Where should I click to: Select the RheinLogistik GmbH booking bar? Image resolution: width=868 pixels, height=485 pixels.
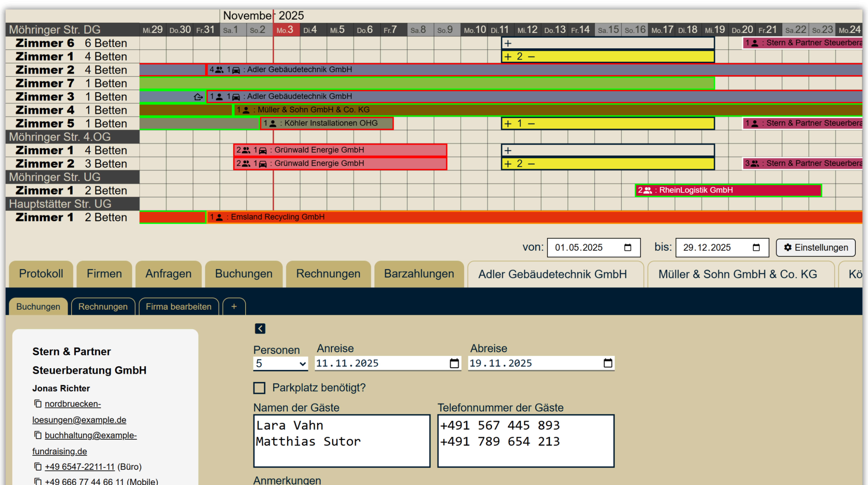728,190
